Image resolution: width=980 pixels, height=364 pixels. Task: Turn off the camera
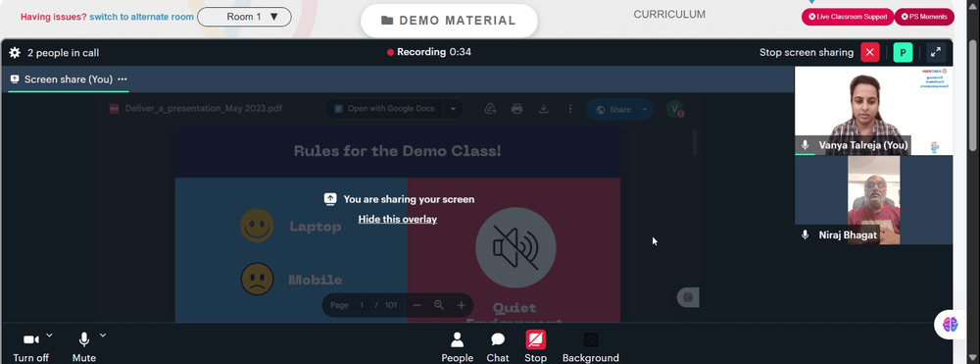point(30,347)
